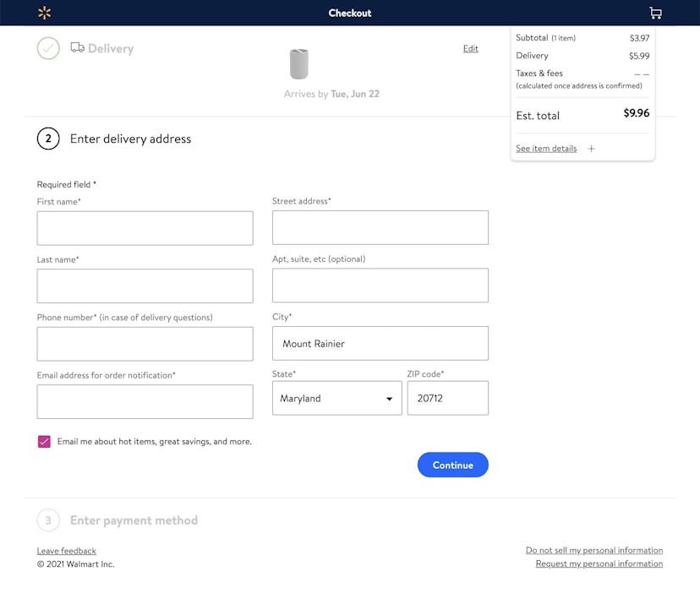Click the First name input field
Image resolution: width=700 pixels, height=604 pixels.
[145, 228]
